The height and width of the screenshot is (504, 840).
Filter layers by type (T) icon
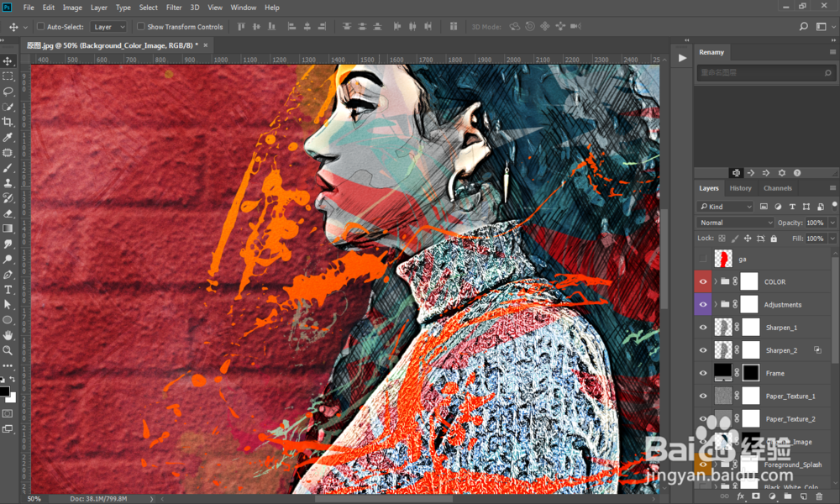point(792,207)
